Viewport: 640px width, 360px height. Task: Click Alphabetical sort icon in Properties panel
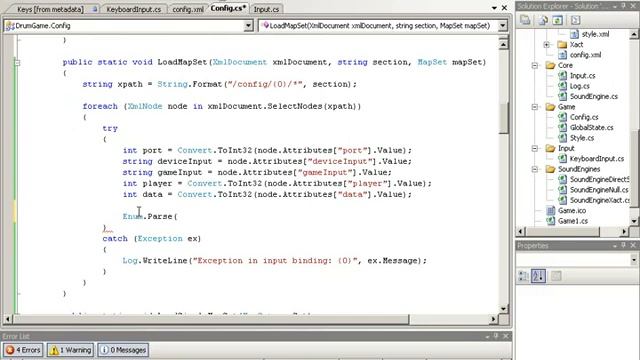click(538, 276)
